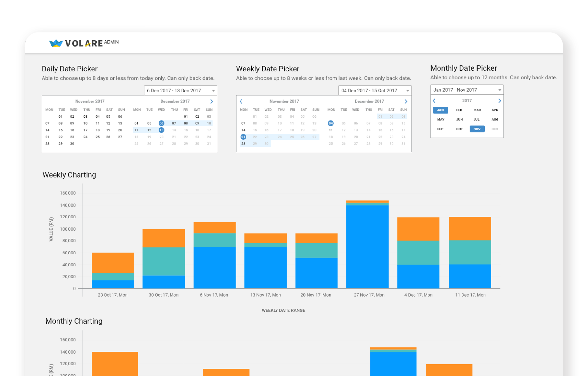Select December 04 in Weekly Date Picker
Screen dimensions: 588x376
tap(330, 123)
